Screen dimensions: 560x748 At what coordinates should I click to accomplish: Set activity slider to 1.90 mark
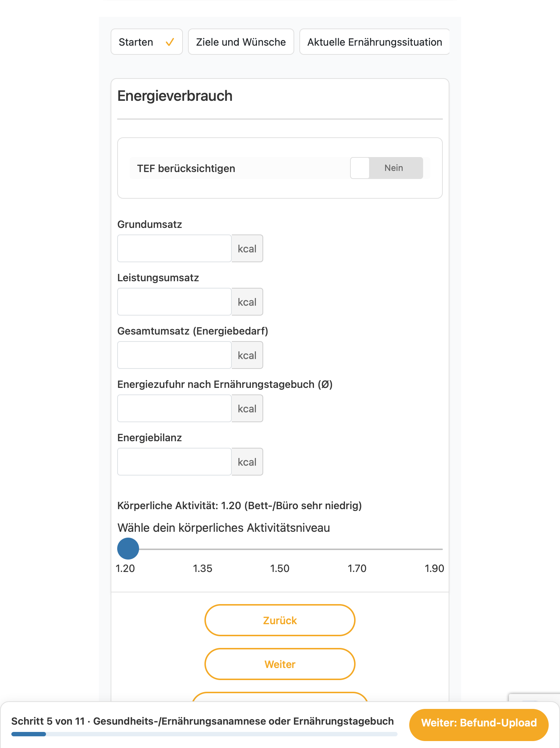434,549
